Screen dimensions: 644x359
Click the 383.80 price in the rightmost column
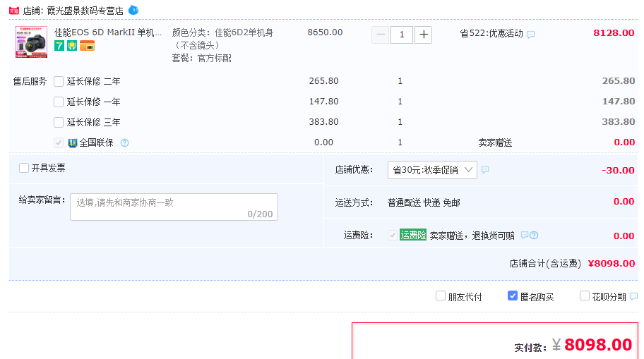[x=619, y=122]
